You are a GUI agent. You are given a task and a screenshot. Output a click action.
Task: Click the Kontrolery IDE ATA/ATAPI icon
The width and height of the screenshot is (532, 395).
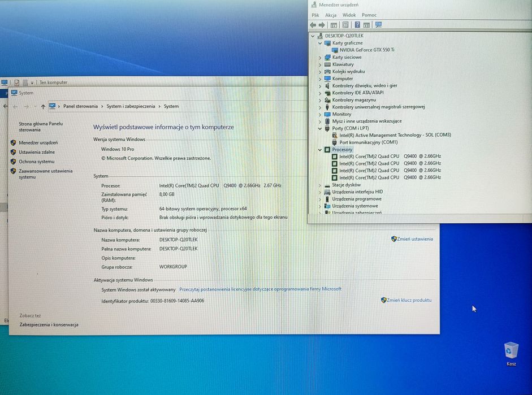[x=327, y=93]
